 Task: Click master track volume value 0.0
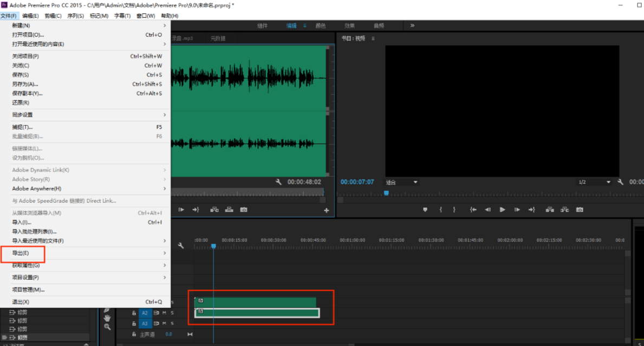click(169, 335)
